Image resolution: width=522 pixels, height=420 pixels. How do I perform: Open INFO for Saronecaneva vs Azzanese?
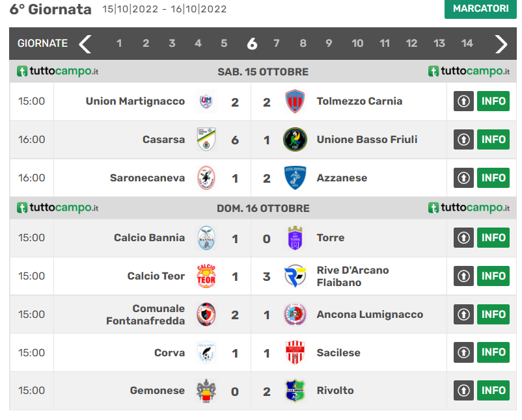coord(493,178)
